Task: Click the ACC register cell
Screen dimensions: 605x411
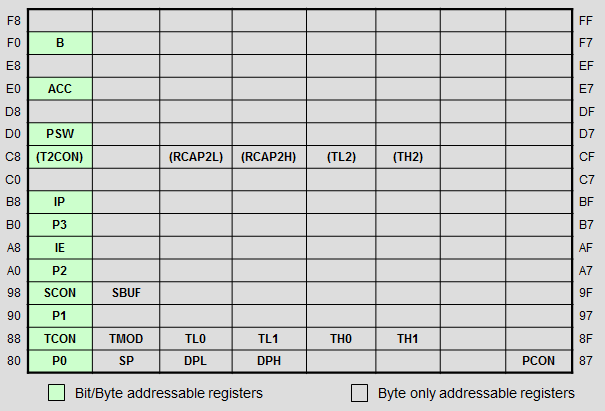Action: [61, 89]
